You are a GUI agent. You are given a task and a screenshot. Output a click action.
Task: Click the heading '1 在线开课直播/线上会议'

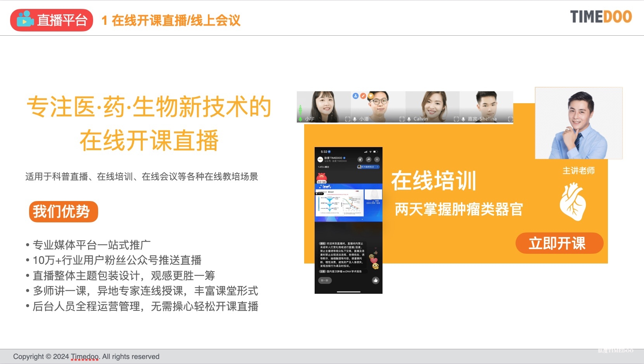pyautogui.click(x=171, y=20)
